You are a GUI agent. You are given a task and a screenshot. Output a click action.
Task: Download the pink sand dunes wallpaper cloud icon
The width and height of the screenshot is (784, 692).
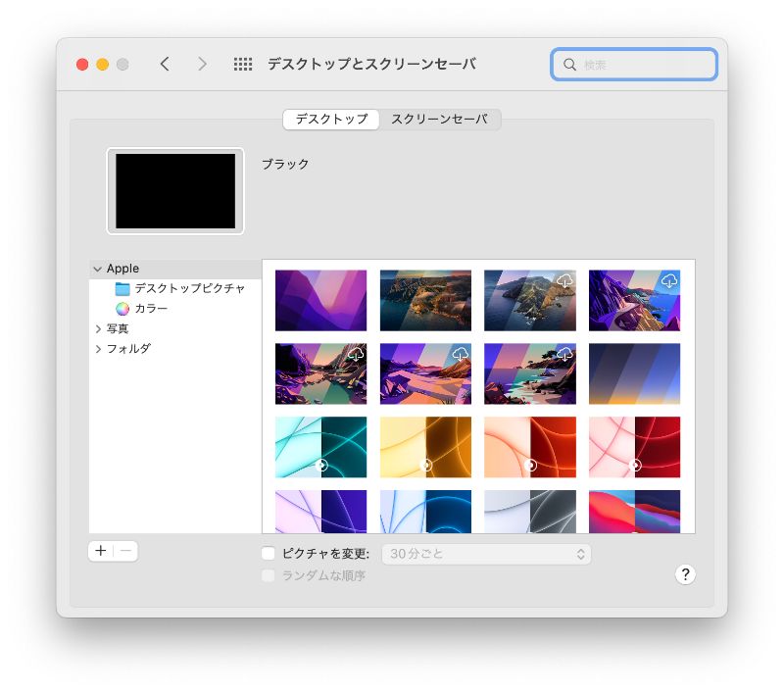(460, 355)
